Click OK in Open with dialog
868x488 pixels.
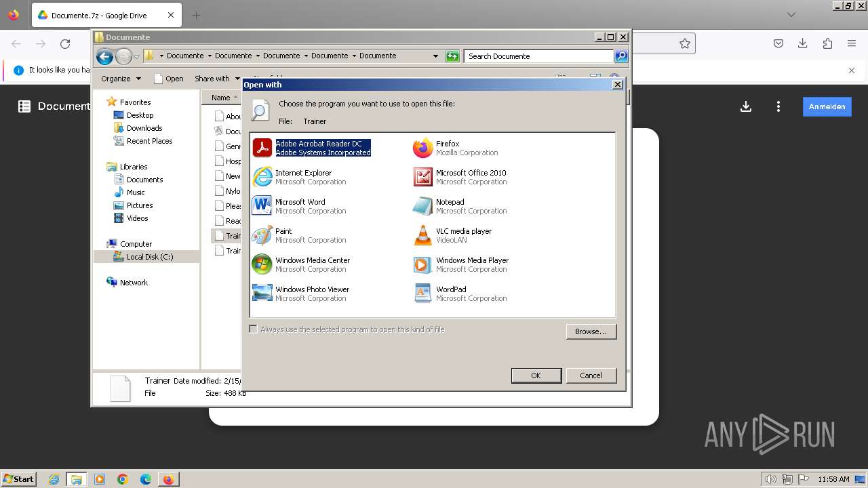[x=536, y=375]
